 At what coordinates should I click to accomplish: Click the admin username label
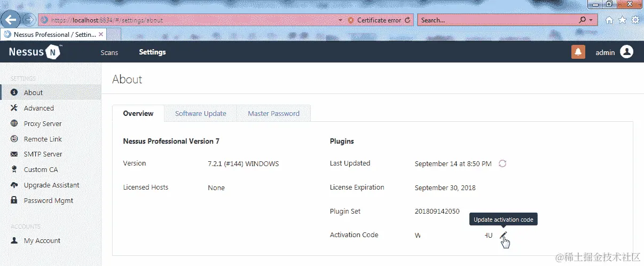click(605, 52)
